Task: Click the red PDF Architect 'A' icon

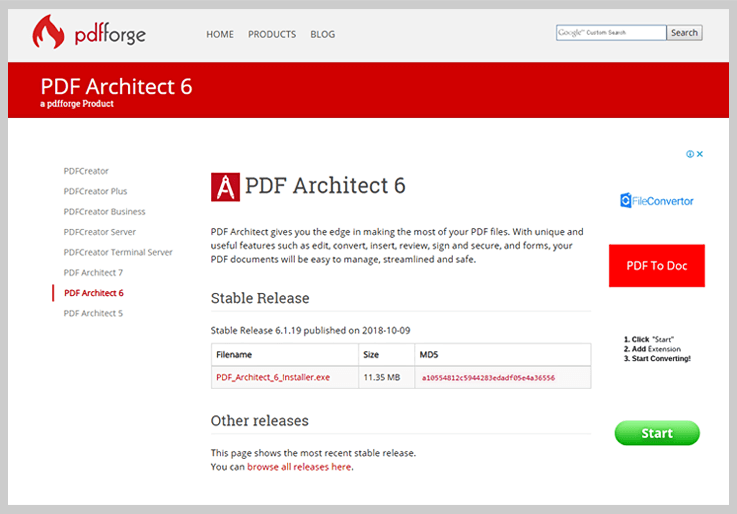Action: click(x=225, y=187)
